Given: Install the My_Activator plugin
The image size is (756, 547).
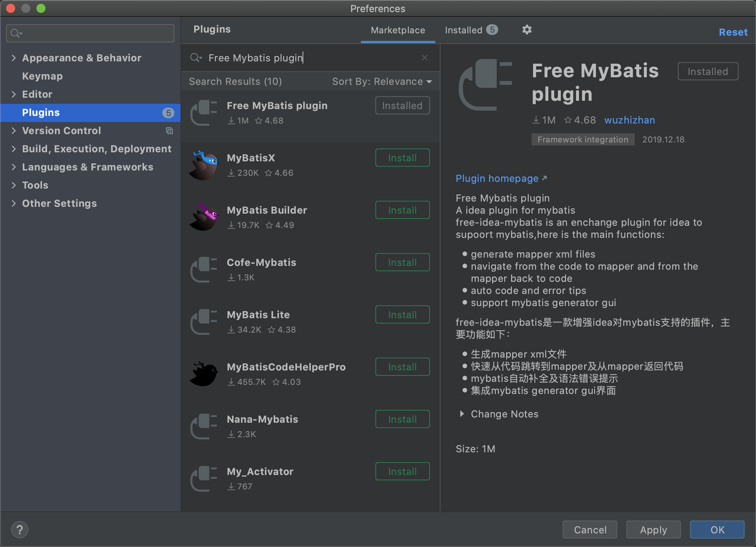Looking at the screenshot, I should pos(402,471).
